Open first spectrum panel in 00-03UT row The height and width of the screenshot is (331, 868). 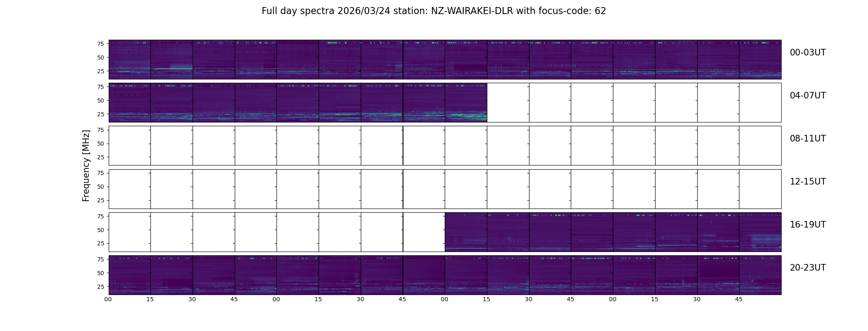[130, 60]
